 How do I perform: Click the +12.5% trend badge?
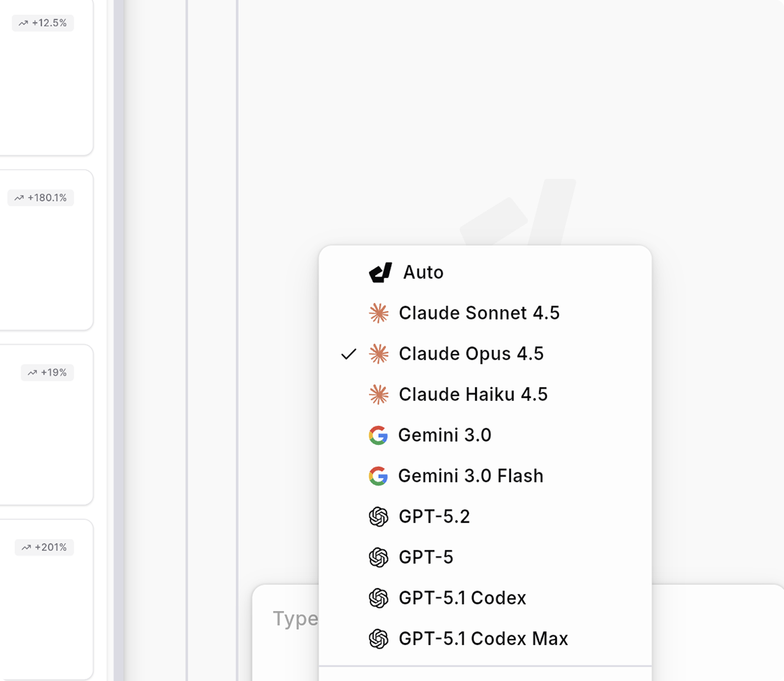pos(43,23)
